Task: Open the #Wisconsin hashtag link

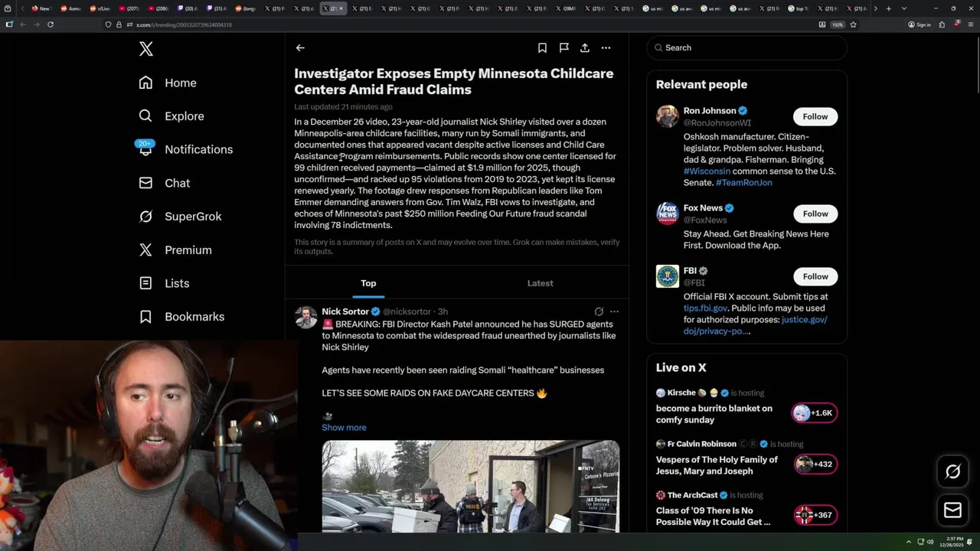Action: (x=707, y=171)
